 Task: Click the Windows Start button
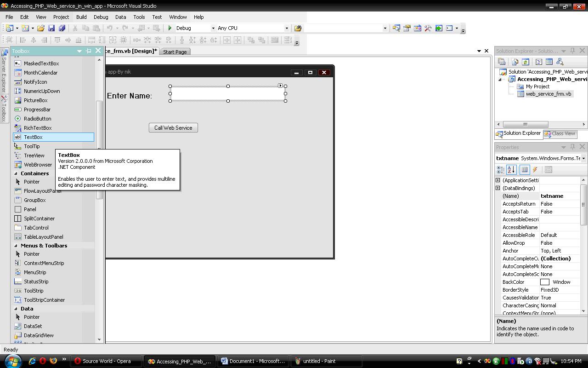(12, 361)
